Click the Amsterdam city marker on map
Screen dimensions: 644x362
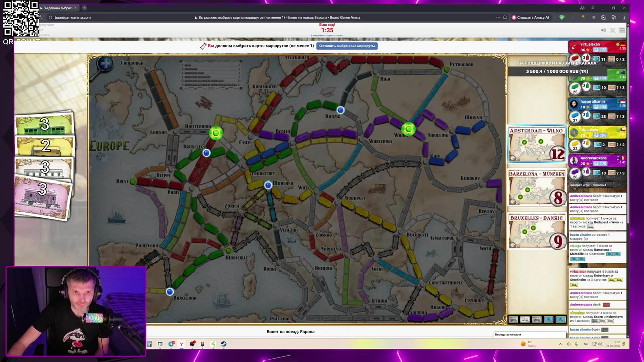pyautogui.click(x=216, y=133)
